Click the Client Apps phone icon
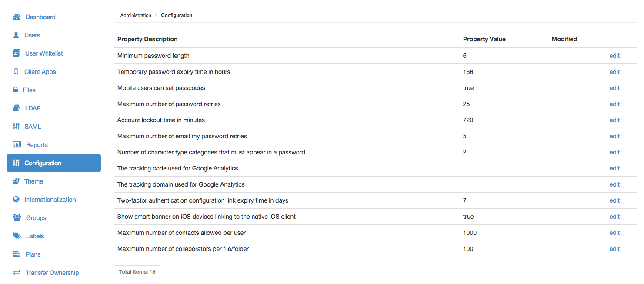644x284 pixels. (x=16, y=72)
